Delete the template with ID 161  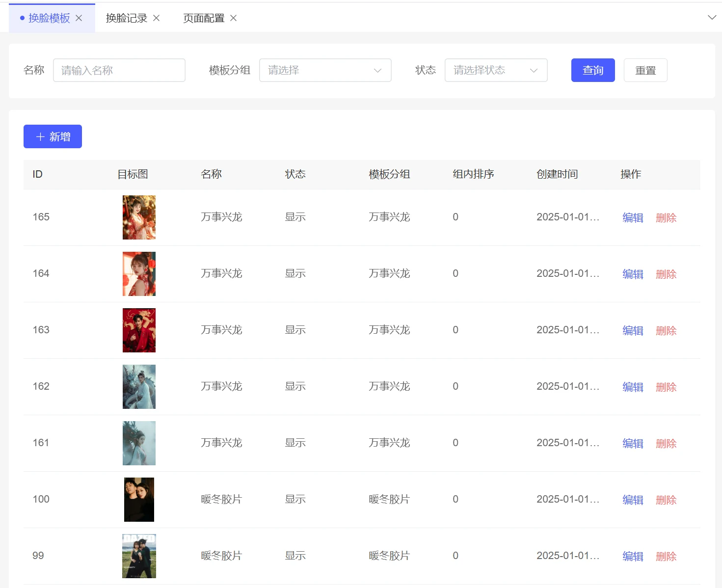[666, 443]
